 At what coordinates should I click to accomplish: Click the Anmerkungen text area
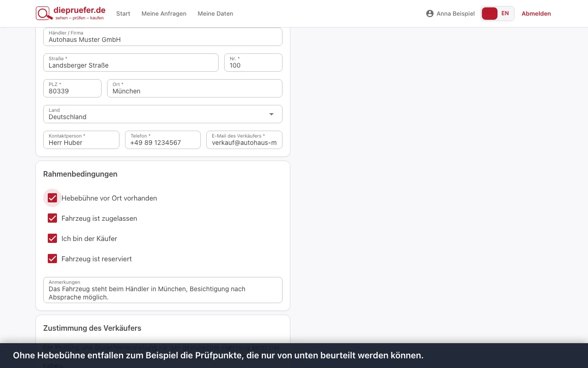pos(163,290)
